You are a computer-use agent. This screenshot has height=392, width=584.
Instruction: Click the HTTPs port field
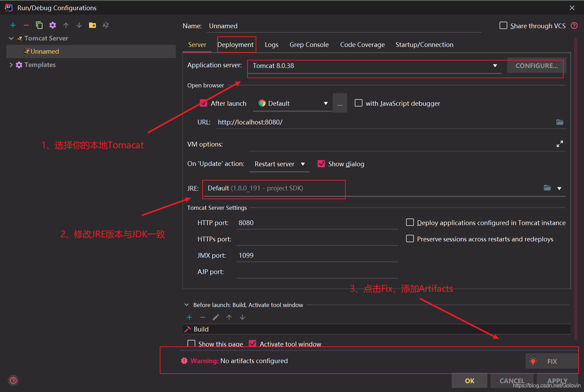point(317,239)
